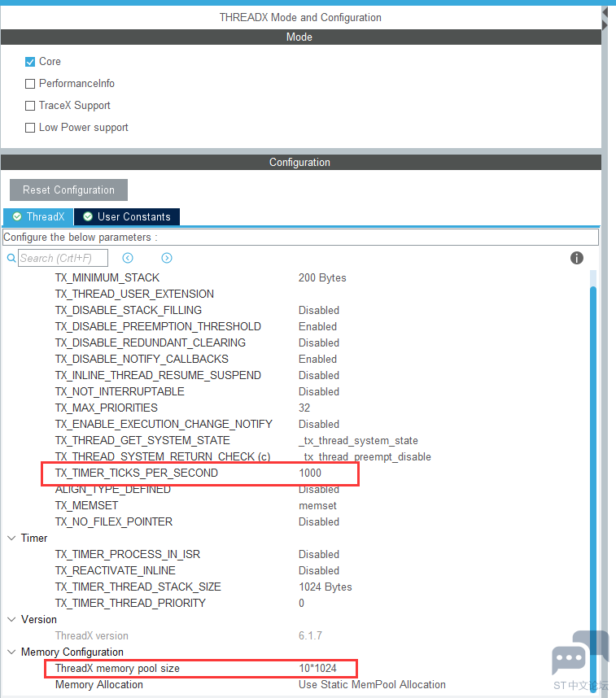Image resolution: width=616 pixels, height=698 pixels.
Task: Click the TX_REACTIVATE_INLINE parameter
Action: point(116,571)
